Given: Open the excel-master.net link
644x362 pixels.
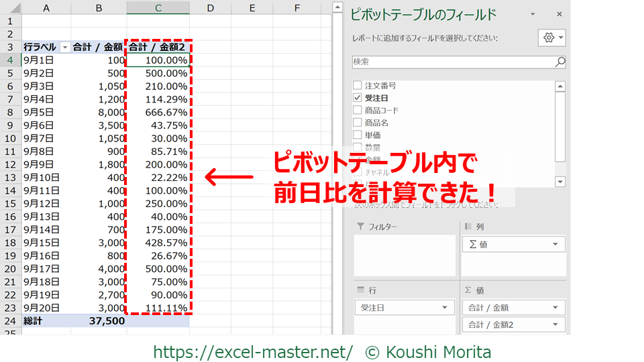Looking at the screenshot, I should tap(253, 352).
